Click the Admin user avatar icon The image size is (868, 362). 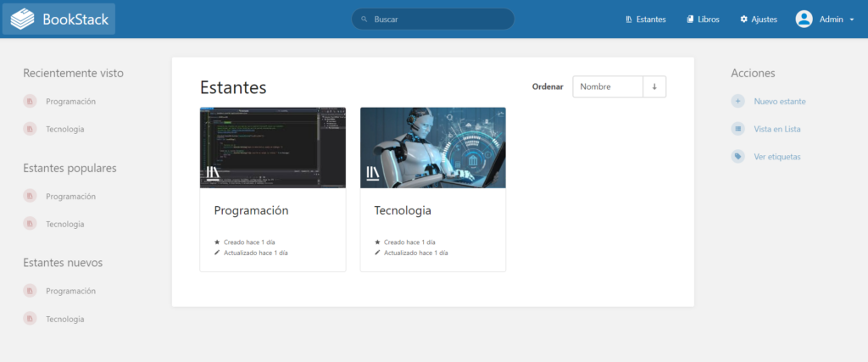point(804,19)
